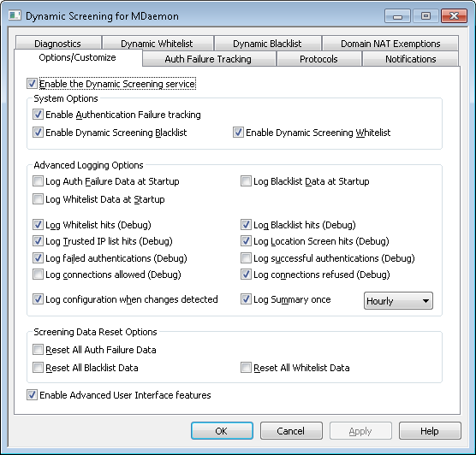Maximize the Dynamic Screening window
This screenshot has height=455, width=476.
coord(425,15)
